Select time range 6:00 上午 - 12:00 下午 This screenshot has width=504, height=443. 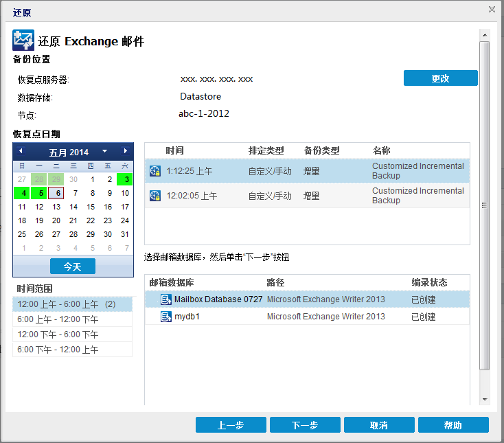pyautogui.click(x=72, y=319)
